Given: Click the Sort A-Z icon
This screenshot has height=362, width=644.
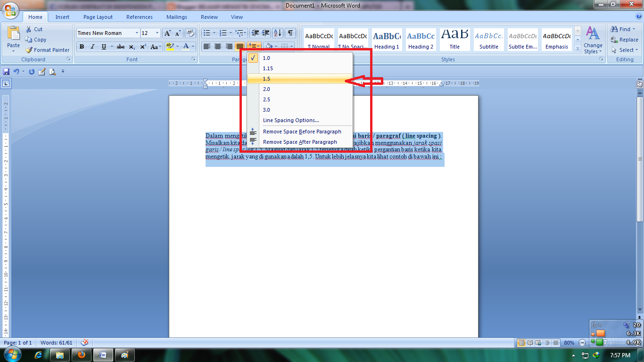Looking at the screenshot, I should (278, 33).
